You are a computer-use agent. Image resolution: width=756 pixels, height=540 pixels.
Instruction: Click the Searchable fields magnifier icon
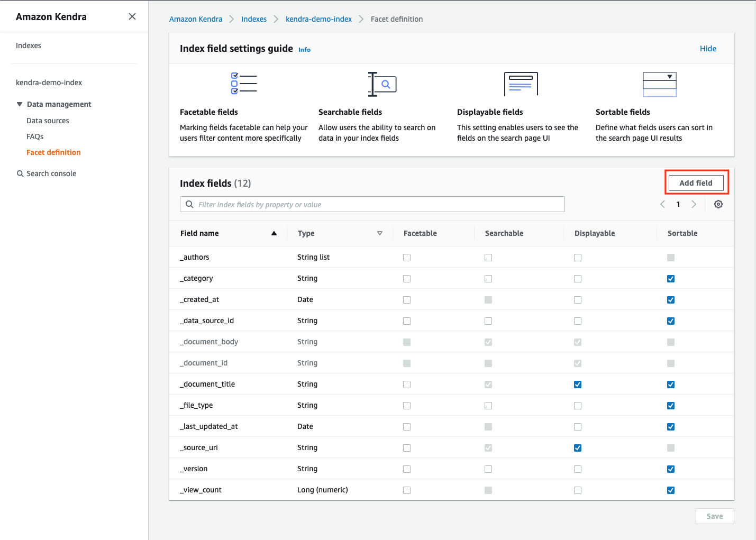[382, 84]
